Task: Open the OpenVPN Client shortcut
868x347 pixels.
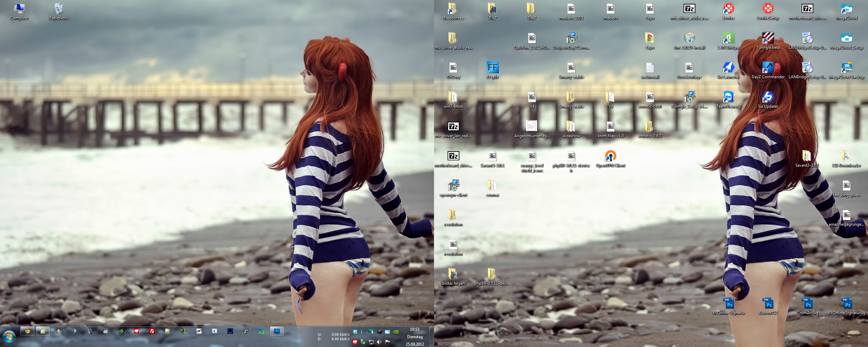Action: (610, 159)
